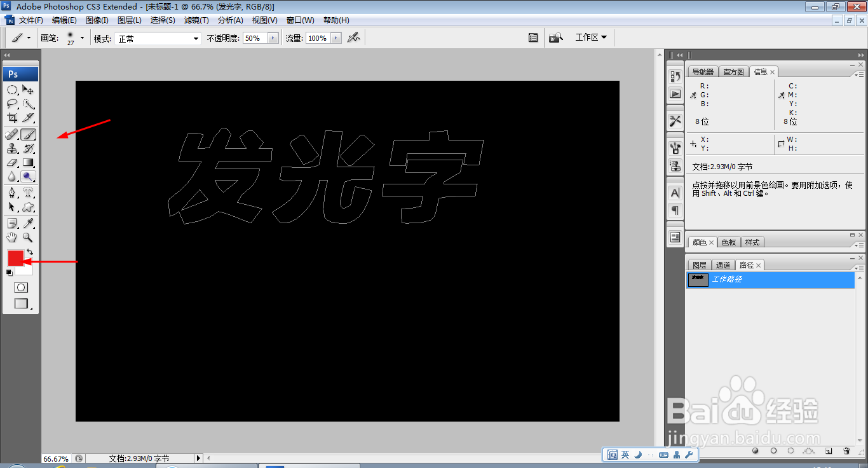Select the Slice tool

[28, 118]
